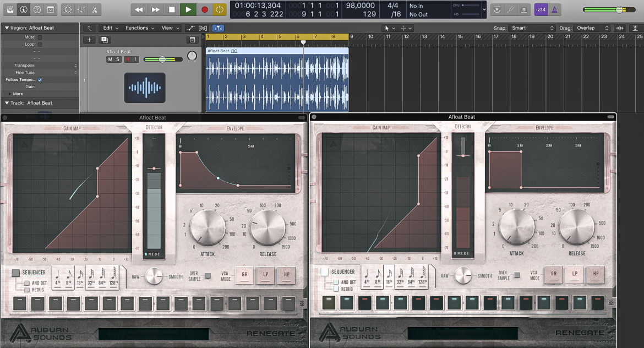
Task: Toggle the blue Catch Playhead button
Action: click(x=217, y=28)
